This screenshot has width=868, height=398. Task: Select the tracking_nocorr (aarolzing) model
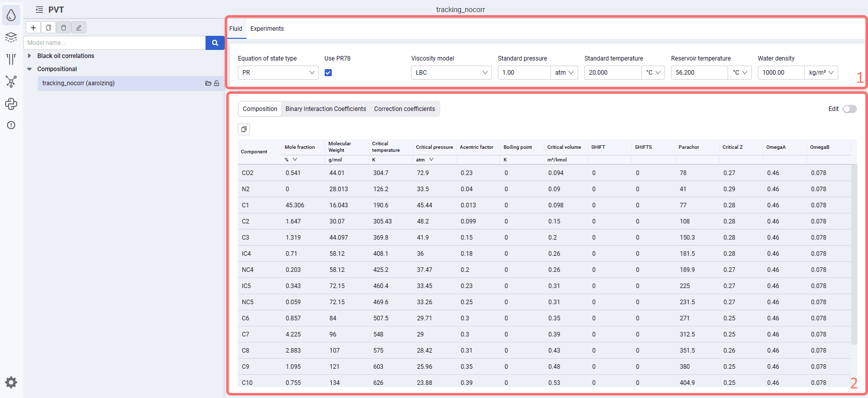click(x=131, y=83)
